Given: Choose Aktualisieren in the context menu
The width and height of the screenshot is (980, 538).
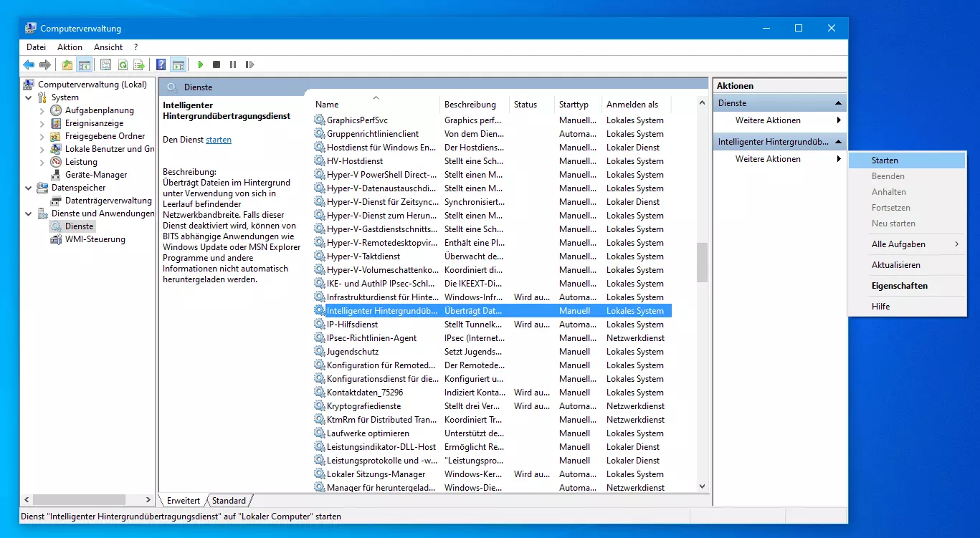Looking at the screenshot, I should pyautogui.click(x=907, y=265).
